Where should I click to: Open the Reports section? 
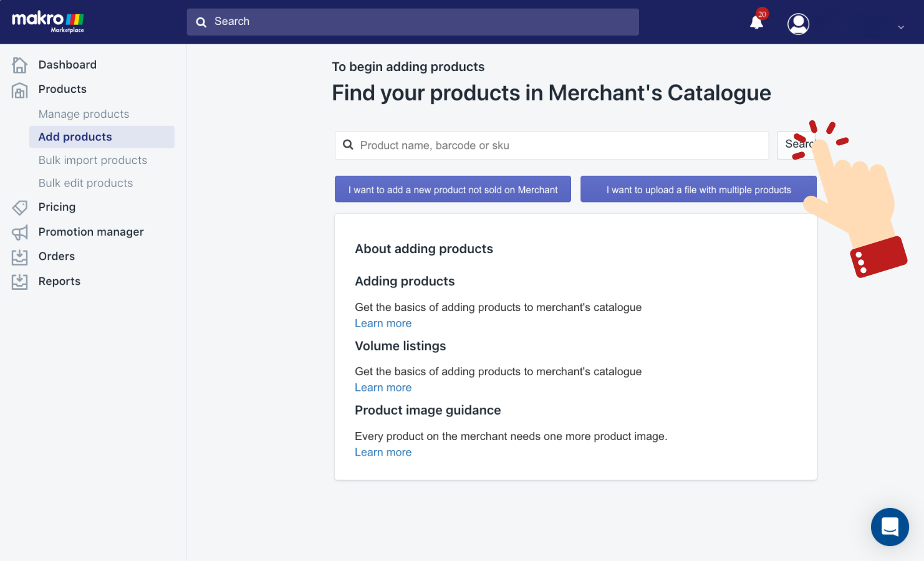[59, 281]
